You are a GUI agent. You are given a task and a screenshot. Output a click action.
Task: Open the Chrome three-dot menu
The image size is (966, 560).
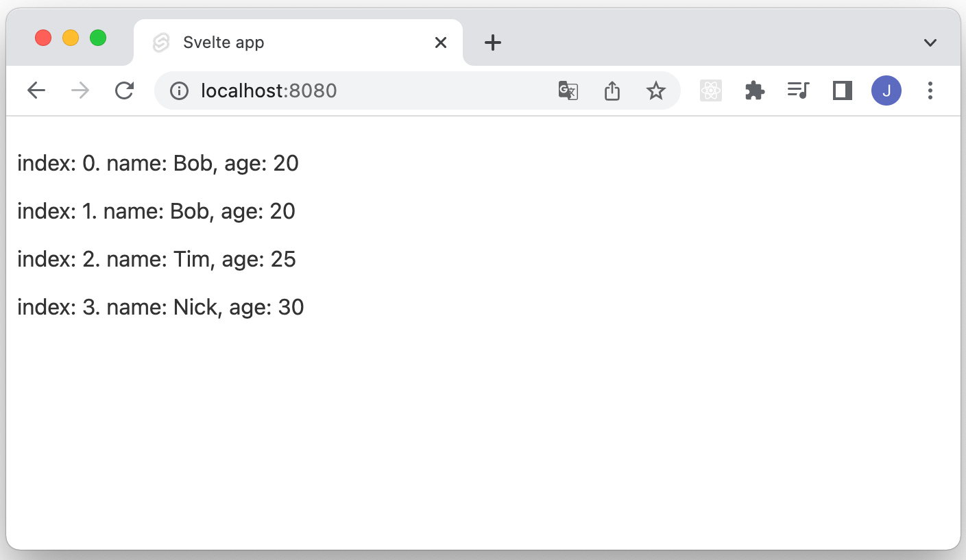(x=930, y=90)
